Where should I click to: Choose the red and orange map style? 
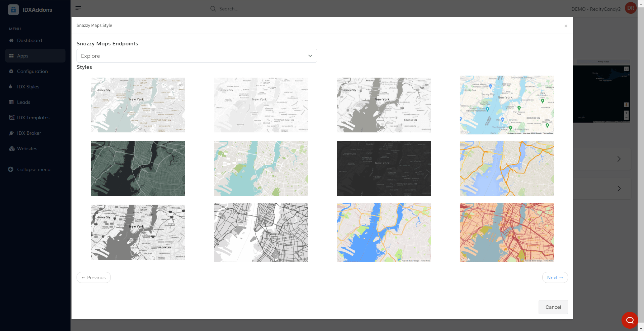(506, 232)
